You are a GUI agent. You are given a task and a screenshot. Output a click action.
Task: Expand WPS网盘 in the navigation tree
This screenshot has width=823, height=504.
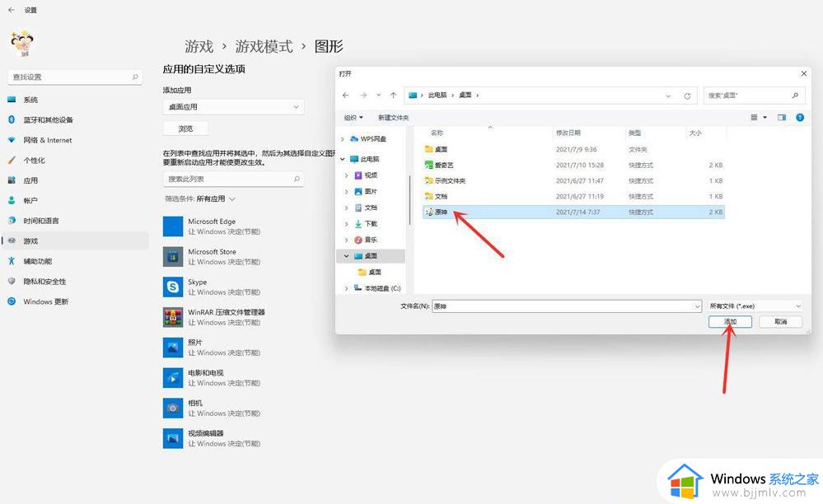click(343, 139)
